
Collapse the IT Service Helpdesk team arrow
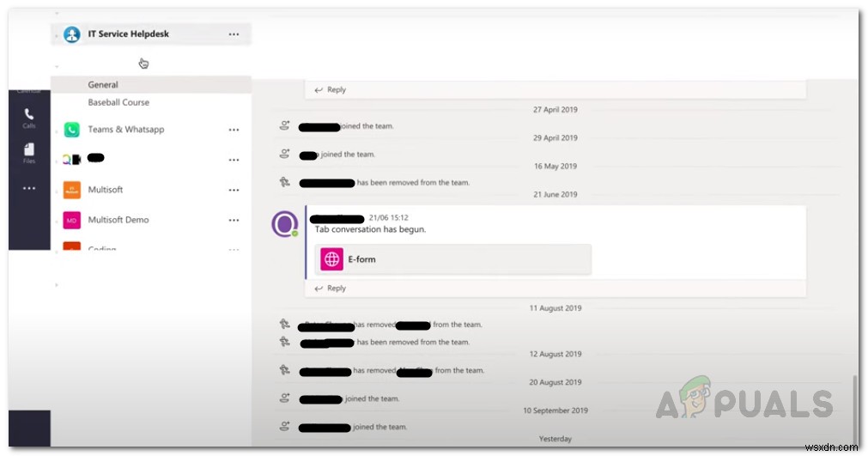pyautogui.click(x=57, y=38)
